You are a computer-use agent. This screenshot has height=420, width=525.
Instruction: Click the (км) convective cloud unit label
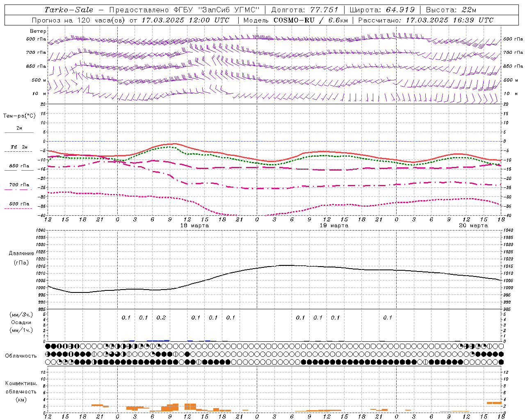pos(21,400)
